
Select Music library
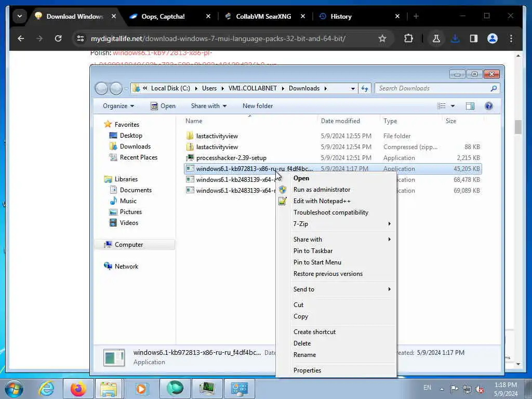pyautogui.click(x=128, y=201)
